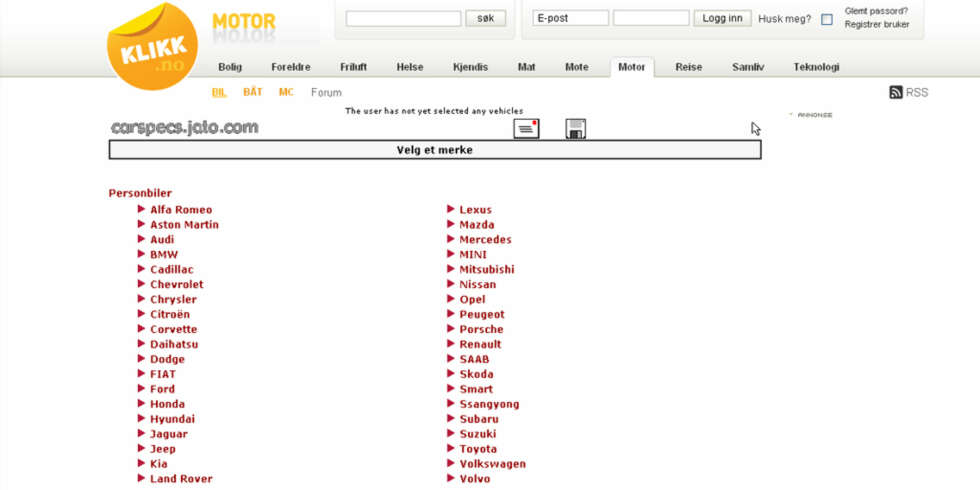This screenshot has height=490, width=980.
Task: Choose the Chevrolet brand link
Action: point(177,284)
